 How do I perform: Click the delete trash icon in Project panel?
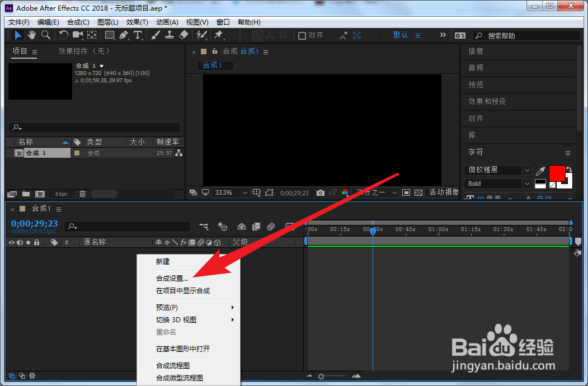click(x=82, y=194)
